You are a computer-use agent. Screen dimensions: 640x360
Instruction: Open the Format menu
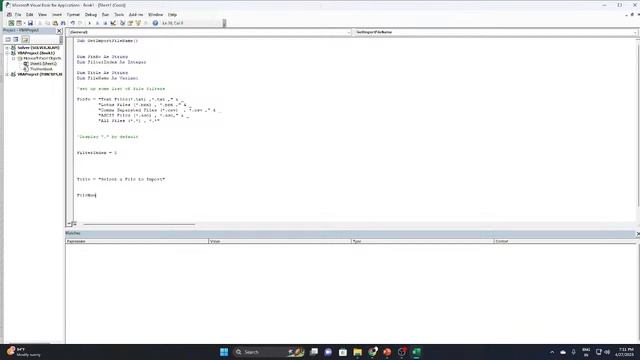pyautogui.click(x=73, y=15)
